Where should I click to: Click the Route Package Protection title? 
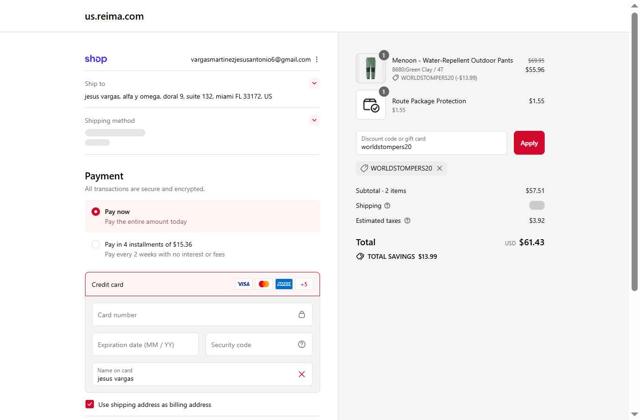[429, 101]
